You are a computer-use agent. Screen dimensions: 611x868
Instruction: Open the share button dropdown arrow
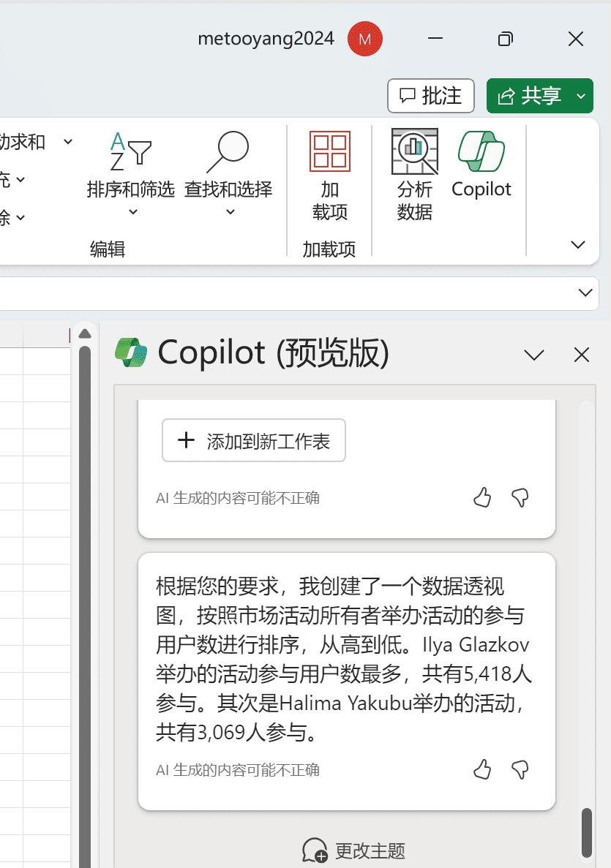point(581,96)
